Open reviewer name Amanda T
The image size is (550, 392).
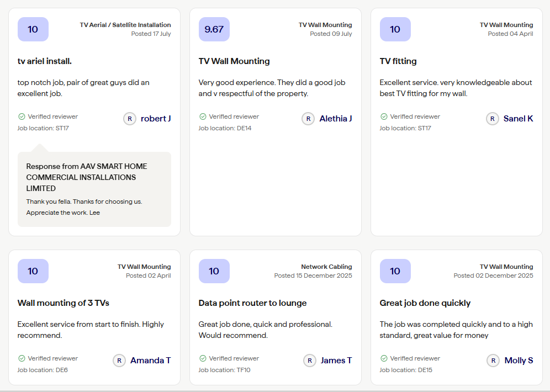coord(151,361)
